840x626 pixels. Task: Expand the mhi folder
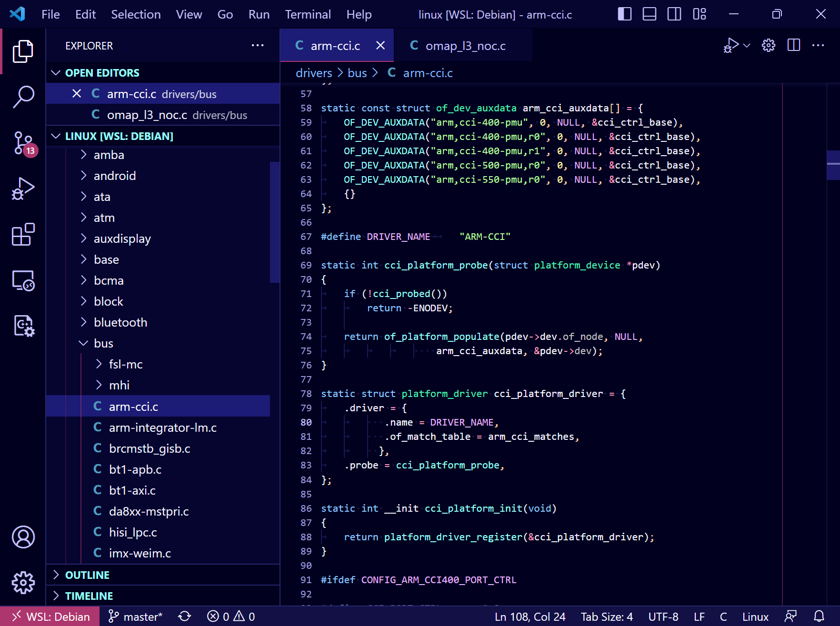tap(158, 385)
